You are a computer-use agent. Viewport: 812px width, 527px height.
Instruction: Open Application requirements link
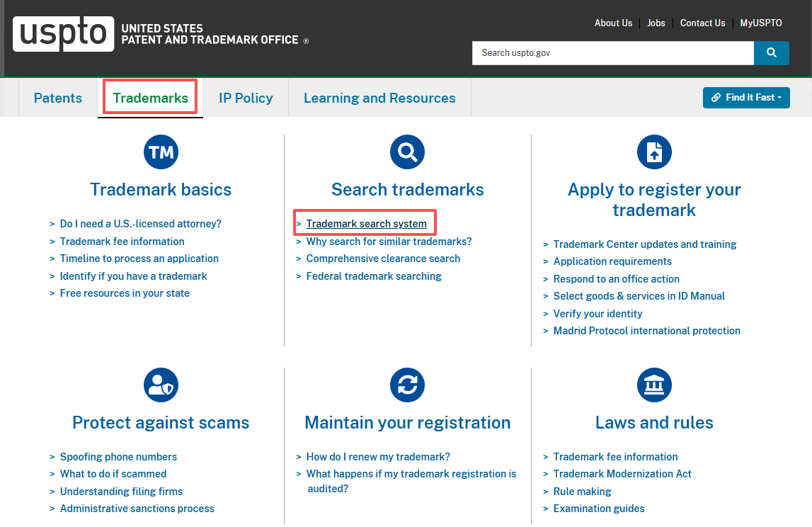(612, 261)
